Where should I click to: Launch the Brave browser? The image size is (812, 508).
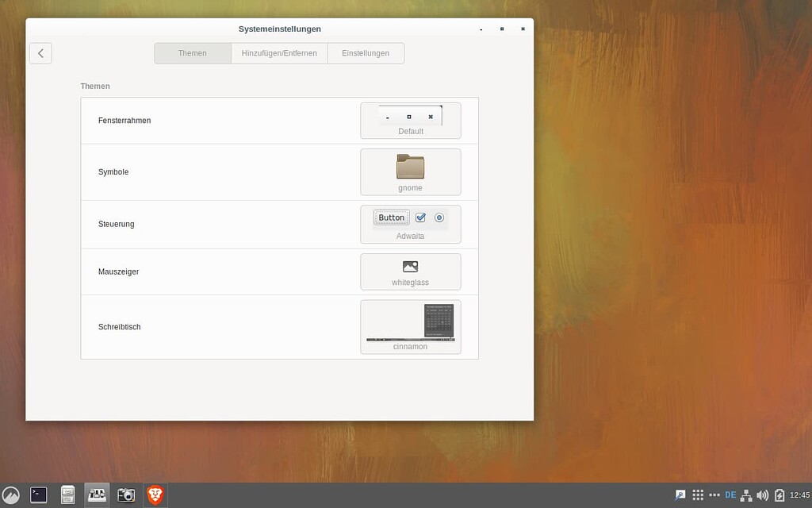click(x=155, y=495)
